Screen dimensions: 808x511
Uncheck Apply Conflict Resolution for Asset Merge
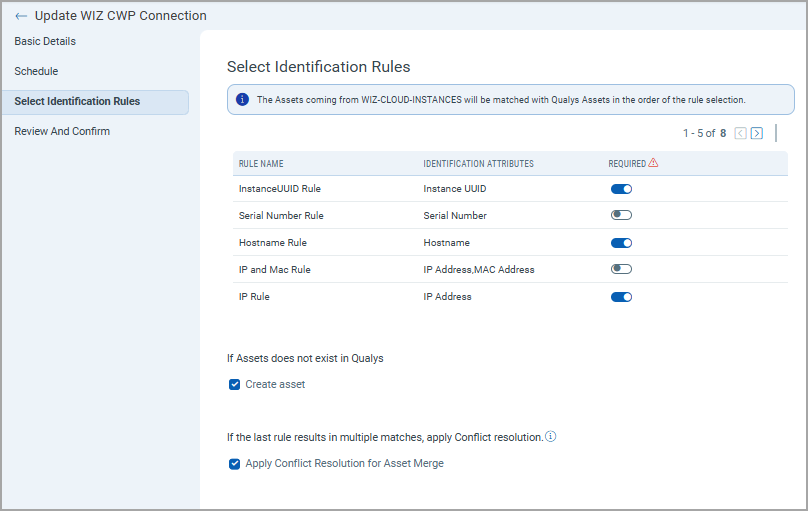[235, 463]
